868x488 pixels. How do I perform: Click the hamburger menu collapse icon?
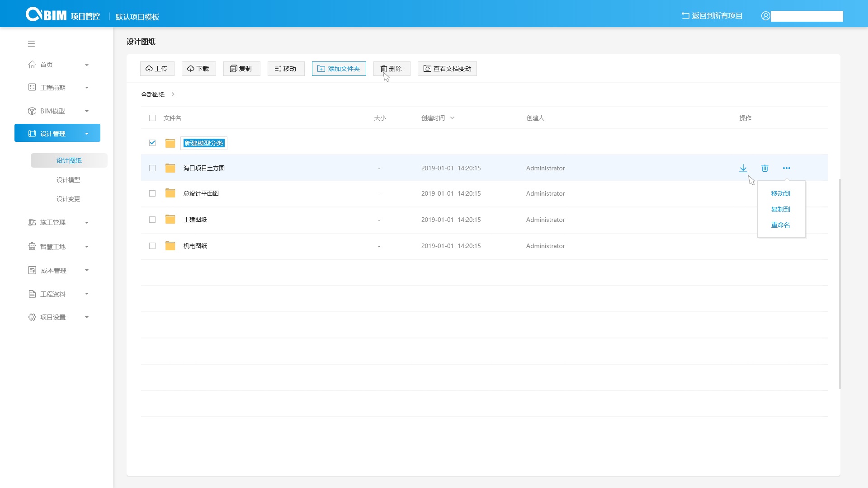pyautogui.click(x=31, y=44)
